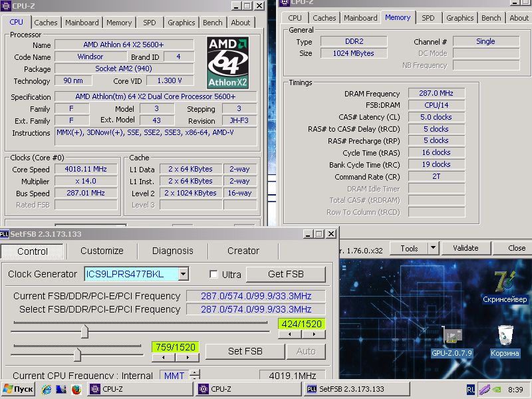Viewport: 532px width, 399px height.
Task: Click Tools button in CPU-Z
Action: [x=409, y=248]
